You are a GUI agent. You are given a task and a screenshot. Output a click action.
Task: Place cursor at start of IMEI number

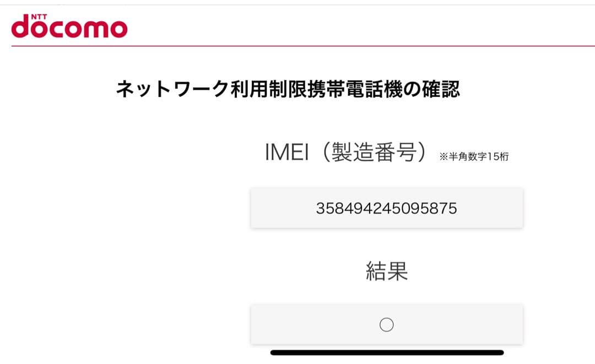(317, 208)
